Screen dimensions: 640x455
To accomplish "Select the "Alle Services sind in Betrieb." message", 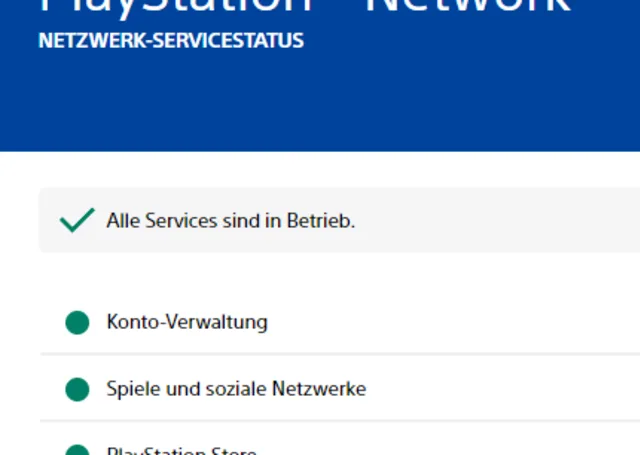I will tap(230, 220).
